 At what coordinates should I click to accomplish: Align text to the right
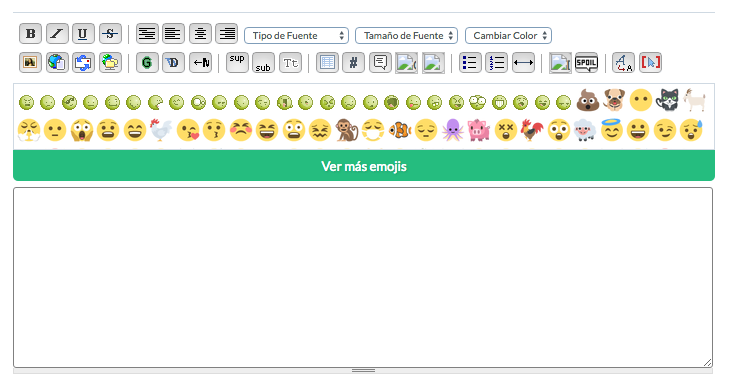(227, 34)
